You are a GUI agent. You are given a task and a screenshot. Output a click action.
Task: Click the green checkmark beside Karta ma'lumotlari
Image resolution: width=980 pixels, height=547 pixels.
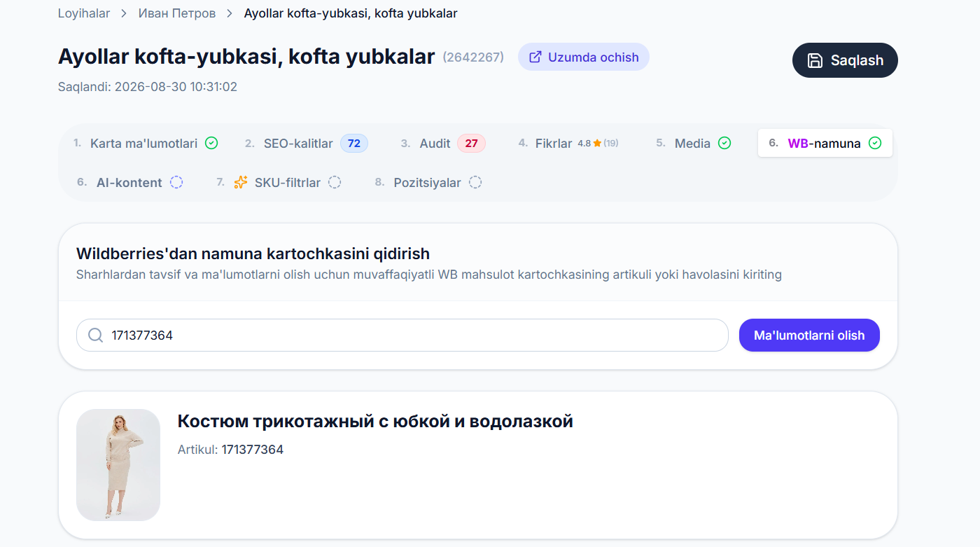pyautogui.click(x=211, y=144)
